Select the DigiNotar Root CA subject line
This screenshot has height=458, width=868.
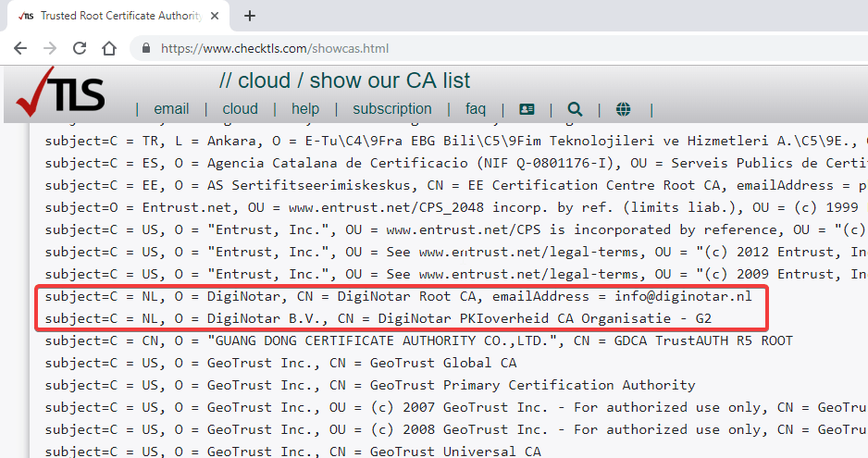[x=399, y=297]
